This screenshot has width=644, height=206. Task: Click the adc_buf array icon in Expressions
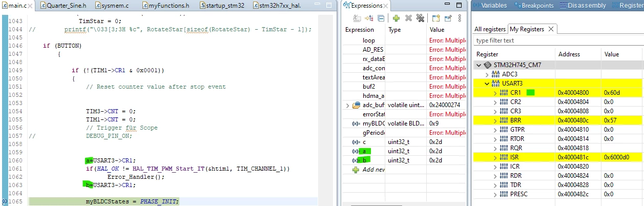pos(357,105)
